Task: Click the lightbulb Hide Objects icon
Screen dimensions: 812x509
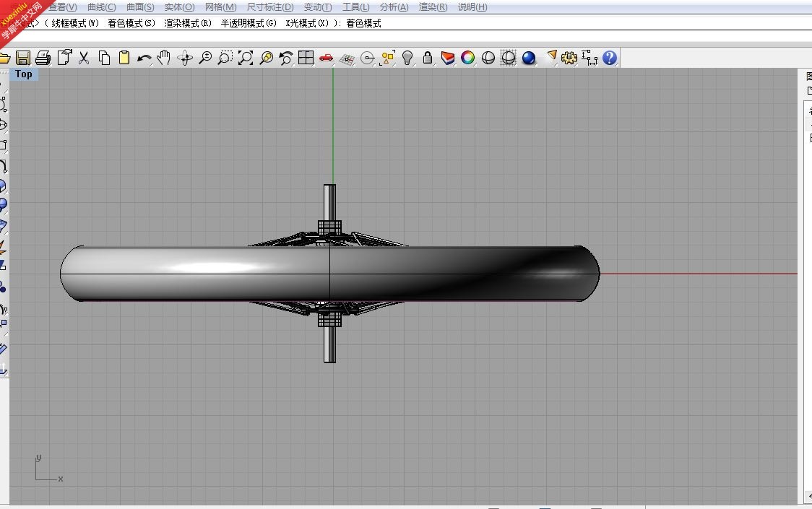Action: pos(407,58)
